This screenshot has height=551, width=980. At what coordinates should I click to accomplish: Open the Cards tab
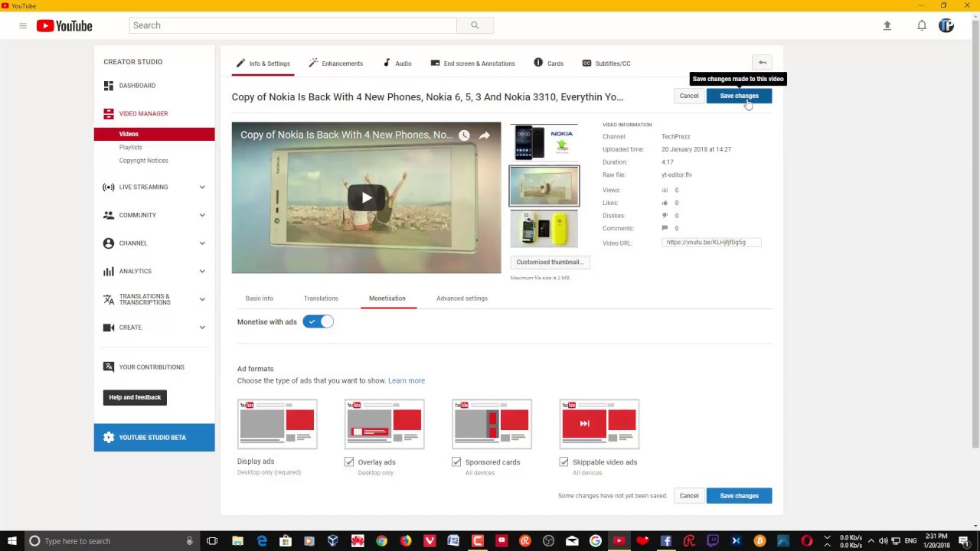(x=549, y=64)
